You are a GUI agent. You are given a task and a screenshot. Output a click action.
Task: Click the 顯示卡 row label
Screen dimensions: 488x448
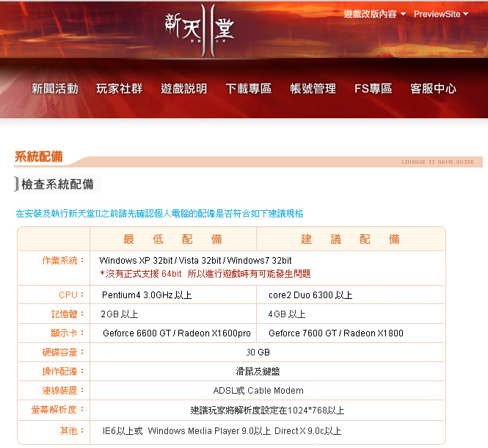[68, 333]
